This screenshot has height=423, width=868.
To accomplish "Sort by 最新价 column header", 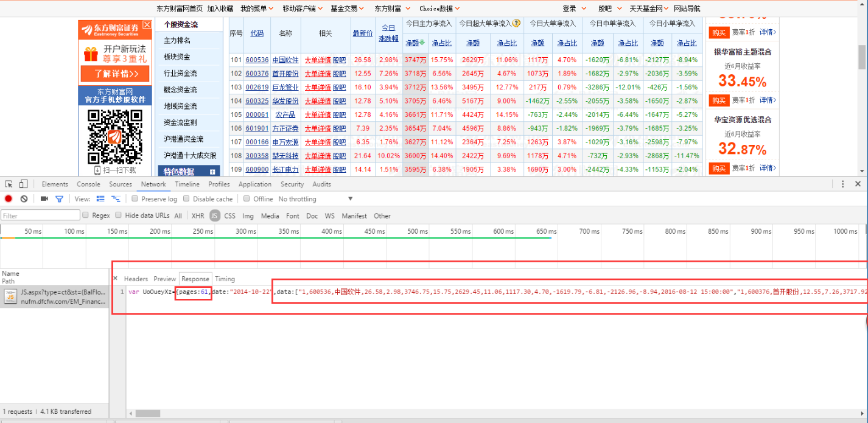I will (362, 33).
